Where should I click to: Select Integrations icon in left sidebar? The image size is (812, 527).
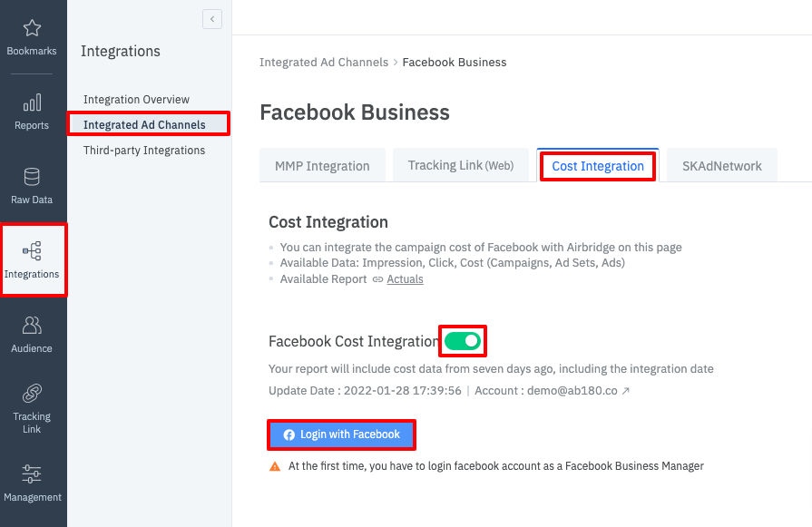click(32, 251)
